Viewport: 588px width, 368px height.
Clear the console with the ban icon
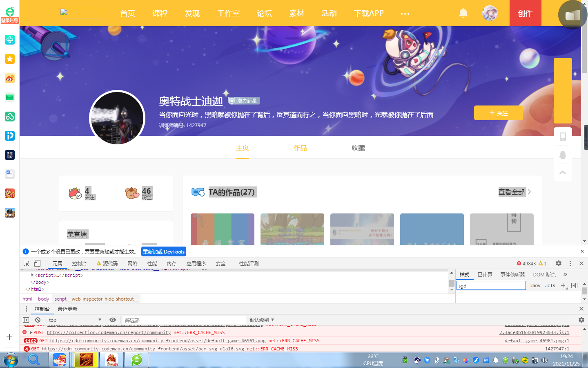[38, 320]
